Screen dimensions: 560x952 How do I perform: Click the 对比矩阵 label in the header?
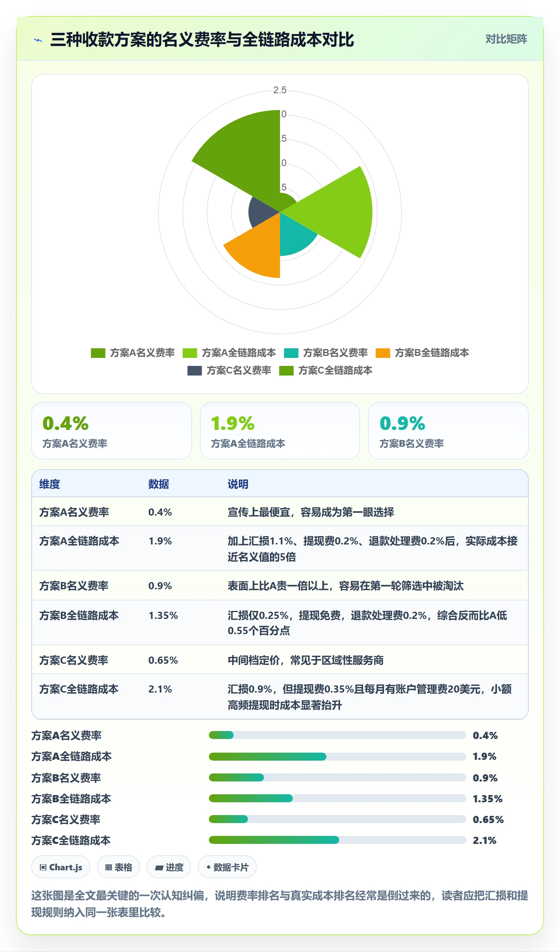[x=506, y=39]
